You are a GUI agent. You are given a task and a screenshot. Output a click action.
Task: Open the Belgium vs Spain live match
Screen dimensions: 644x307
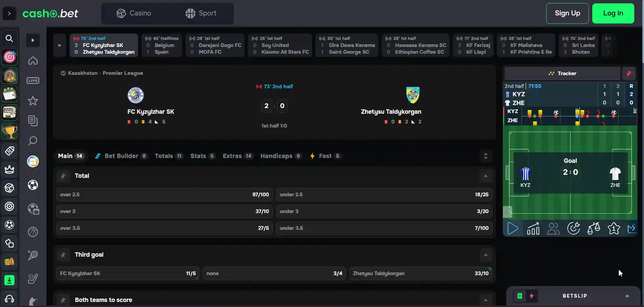tap(162, 45)
